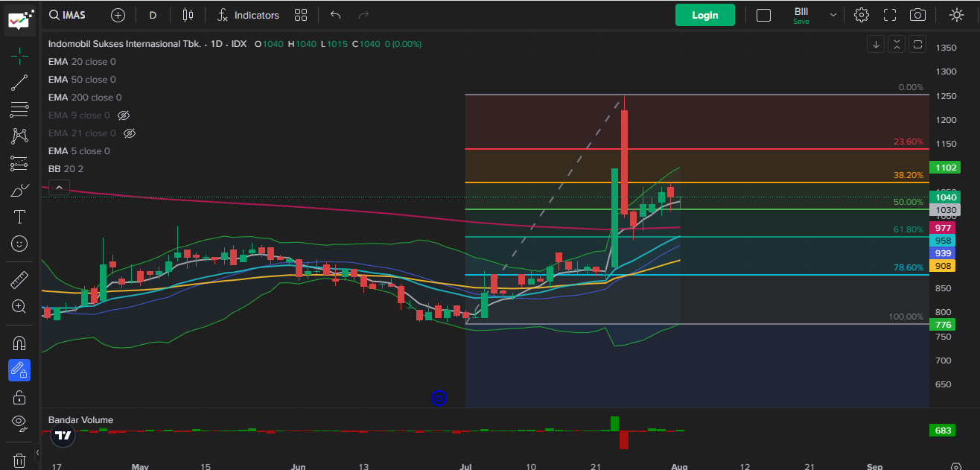The image size is (980, 470).
Task: Undo the last chart action
Action: [336, 15]
